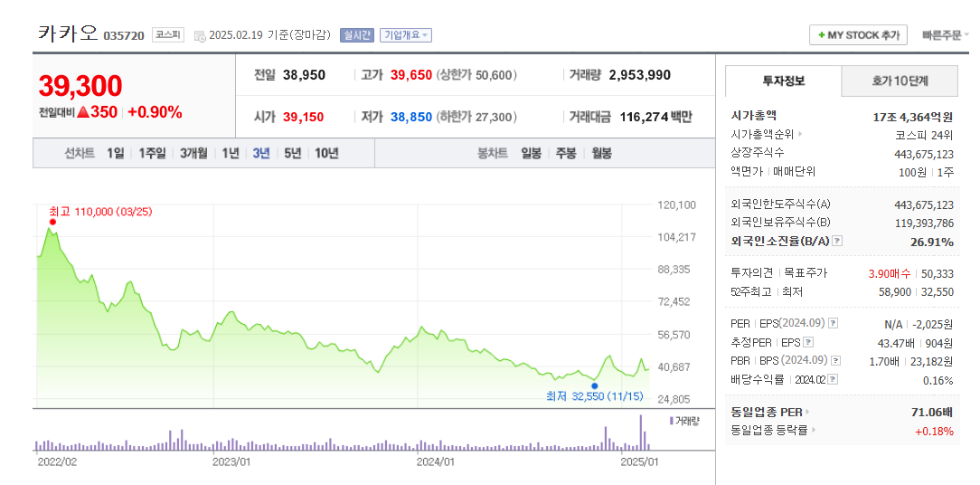This screenshot has width=980, height=485.
Task: Click help icon next to 추정PER EPS
Action: (808, 342)
